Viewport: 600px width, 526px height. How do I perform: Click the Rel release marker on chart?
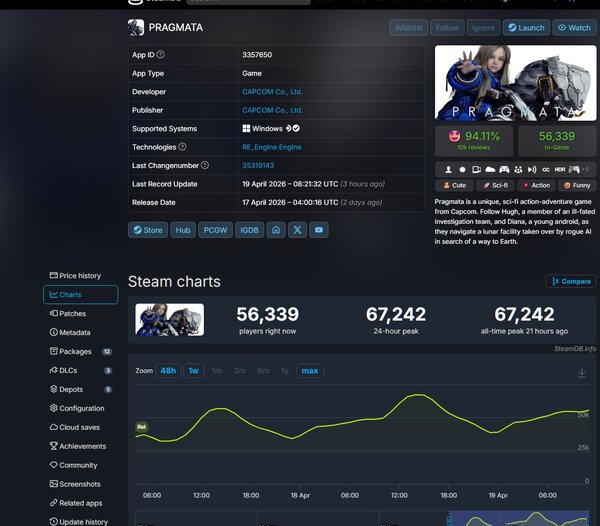click(x=142, y=427)
